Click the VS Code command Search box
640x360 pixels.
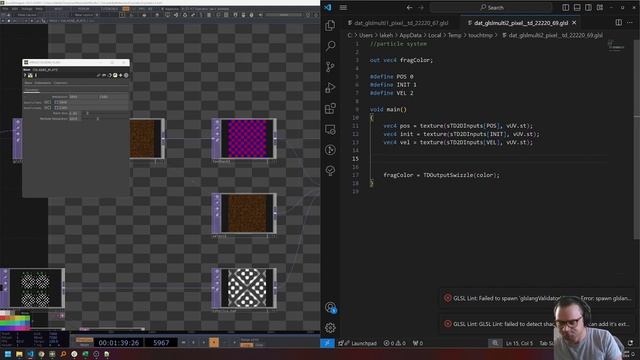491,7
